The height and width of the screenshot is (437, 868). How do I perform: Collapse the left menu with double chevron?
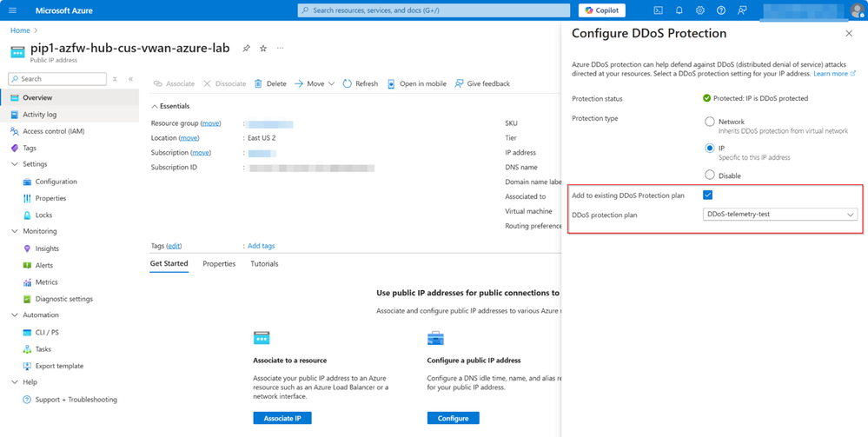pos(130,79)
